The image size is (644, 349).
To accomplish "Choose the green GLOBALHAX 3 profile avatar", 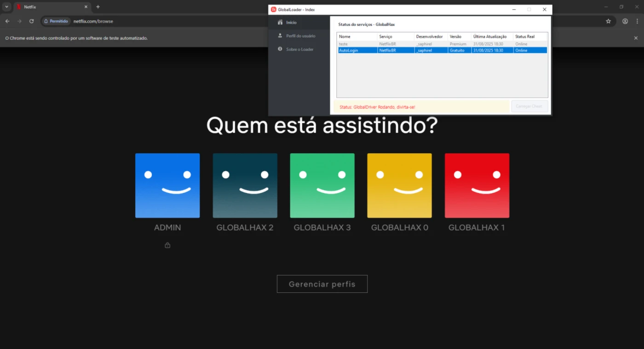I will [x=322, y=186].
